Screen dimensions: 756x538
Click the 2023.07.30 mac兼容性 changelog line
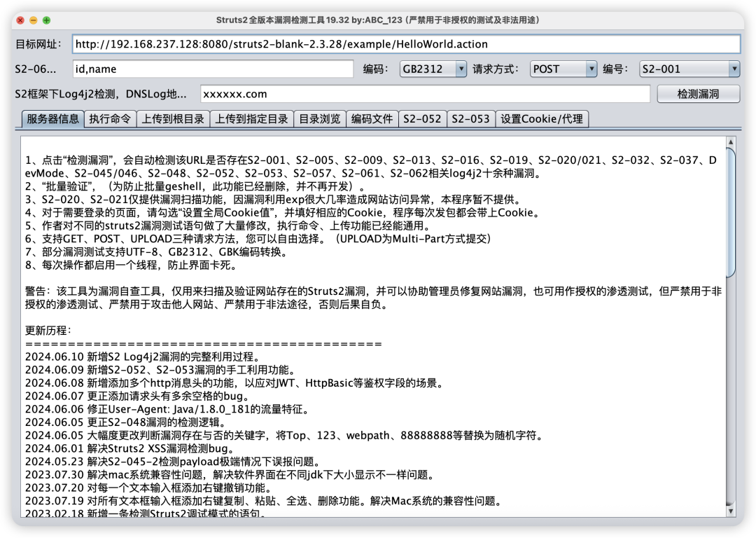click(x=230, y=474)
